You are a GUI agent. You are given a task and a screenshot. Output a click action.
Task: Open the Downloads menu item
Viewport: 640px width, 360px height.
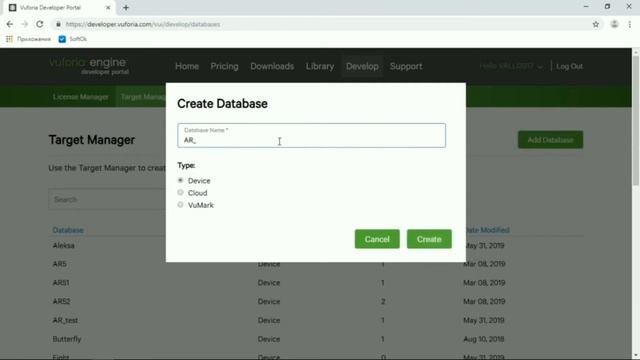(272, 66)
